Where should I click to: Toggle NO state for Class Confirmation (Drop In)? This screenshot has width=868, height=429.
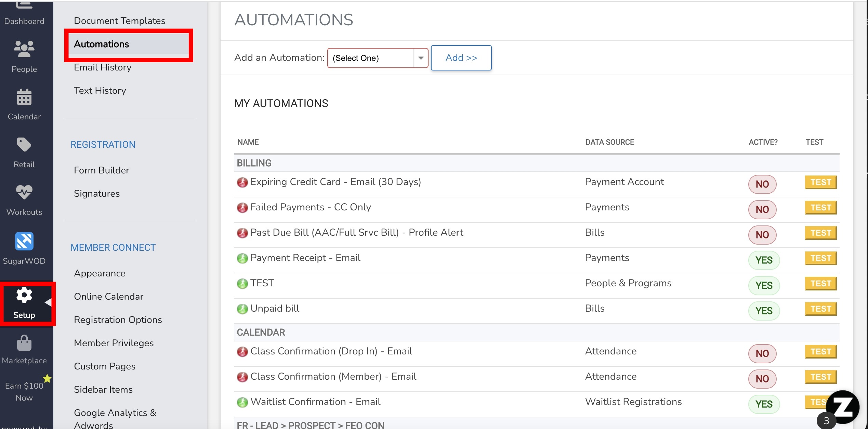762,353
